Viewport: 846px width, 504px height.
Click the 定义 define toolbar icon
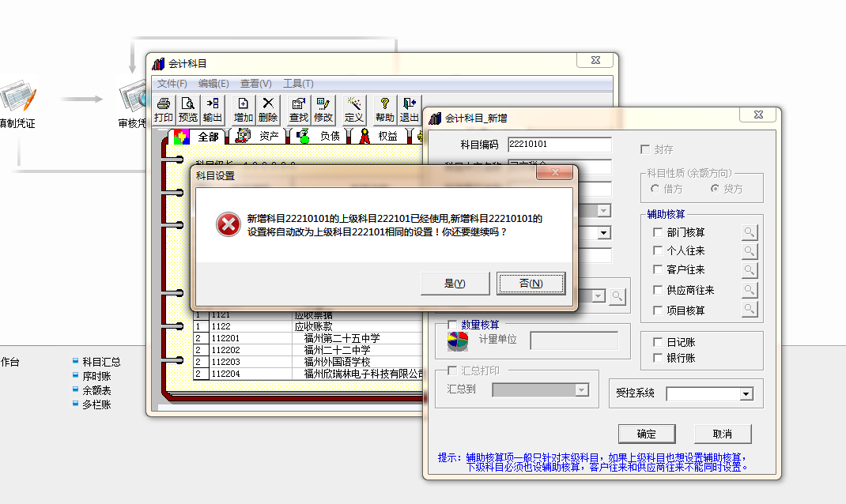tap(354, 110)
